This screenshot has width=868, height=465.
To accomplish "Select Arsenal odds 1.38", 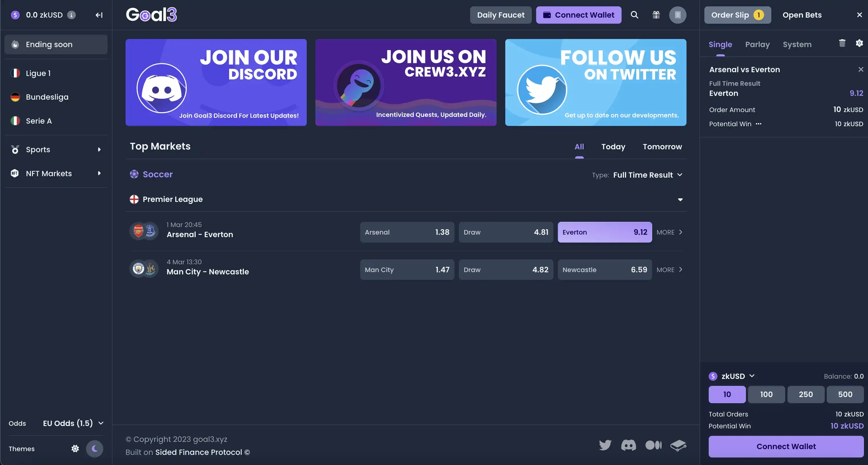I will tap(407, 232).
